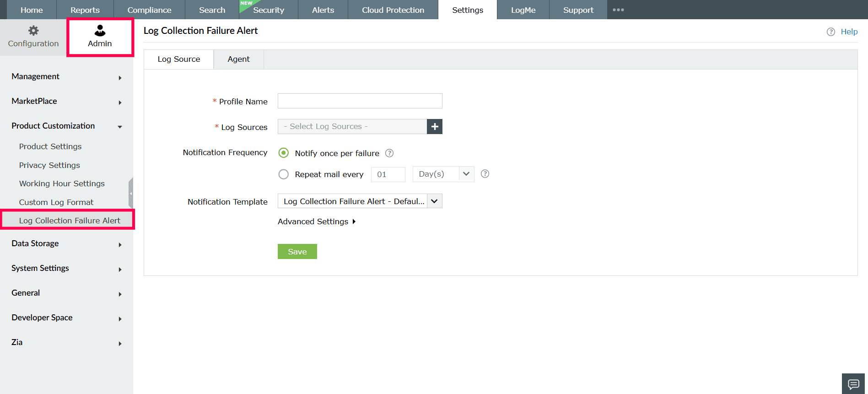Image resolution: width=868 pixels, height=394 pixels.
Task: Expand the MarketPlace section
Action: click(67, 101)
